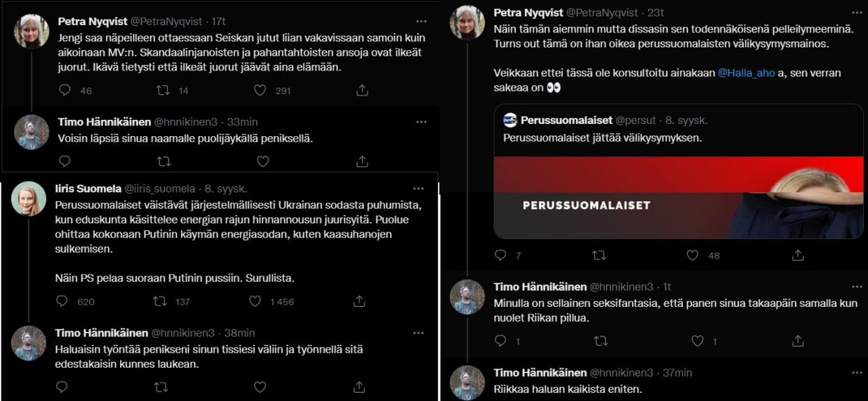
Task: Share Petra Nyqvist's quote tweet
Action: pos(798,255)
